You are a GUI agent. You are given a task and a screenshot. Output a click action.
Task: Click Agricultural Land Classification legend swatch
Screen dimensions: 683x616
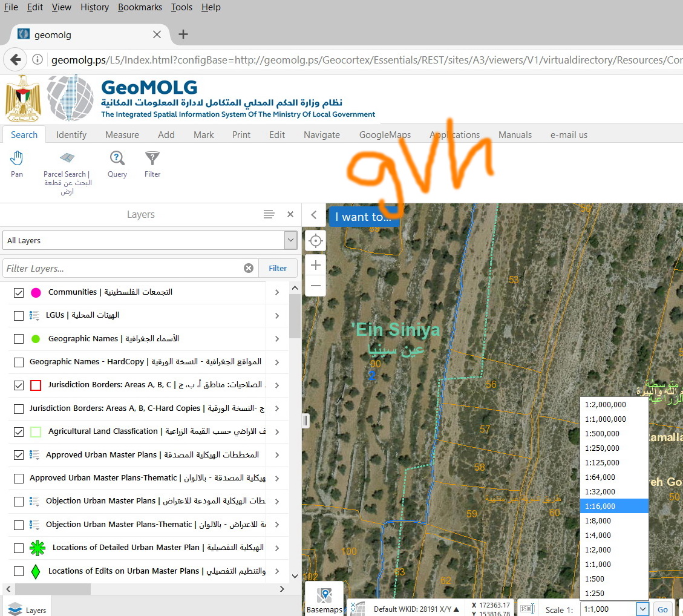[x=36, y=431]
